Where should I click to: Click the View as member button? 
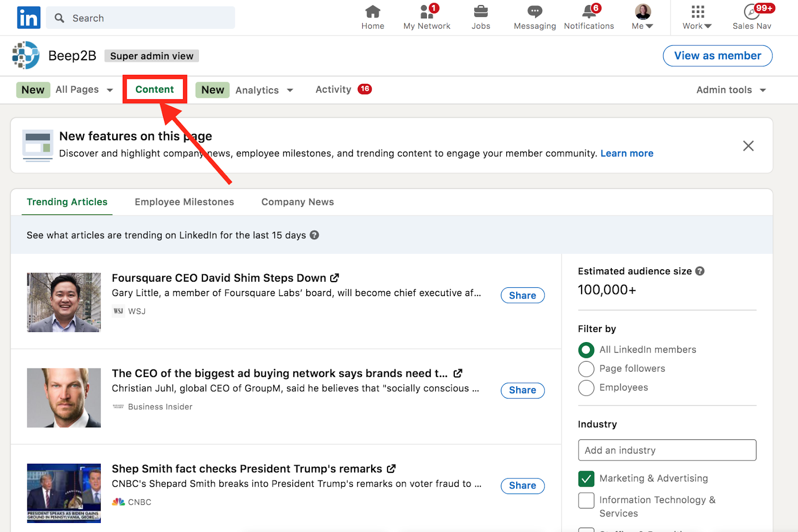tap(718, 56)
